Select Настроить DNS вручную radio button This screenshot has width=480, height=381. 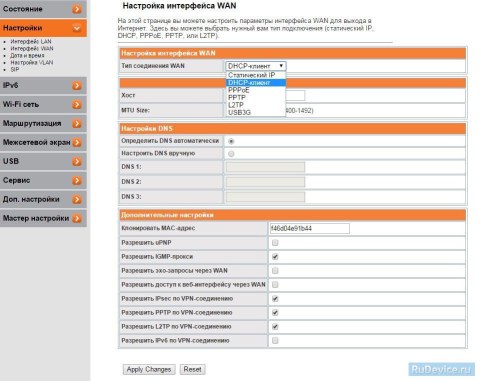point(231,154)
